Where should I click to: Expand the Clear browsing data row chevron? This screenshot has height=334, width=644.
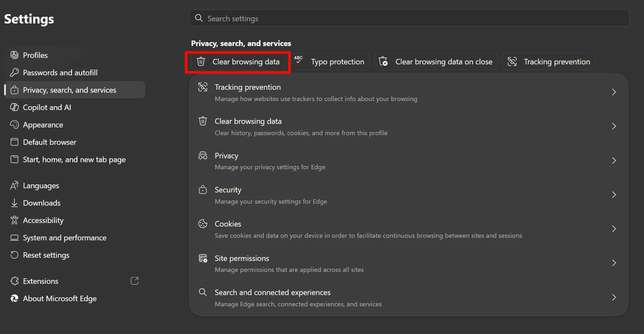coord(614,126)
